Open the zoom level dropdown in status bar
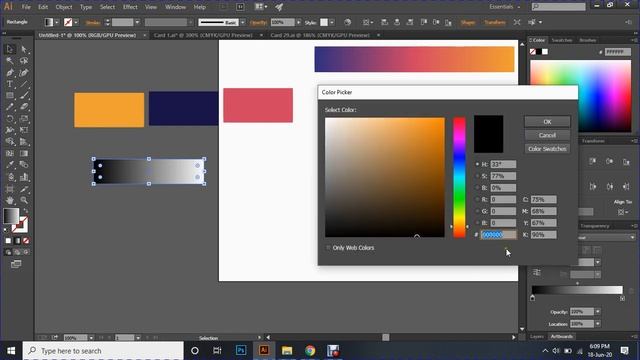 (91, 338)
